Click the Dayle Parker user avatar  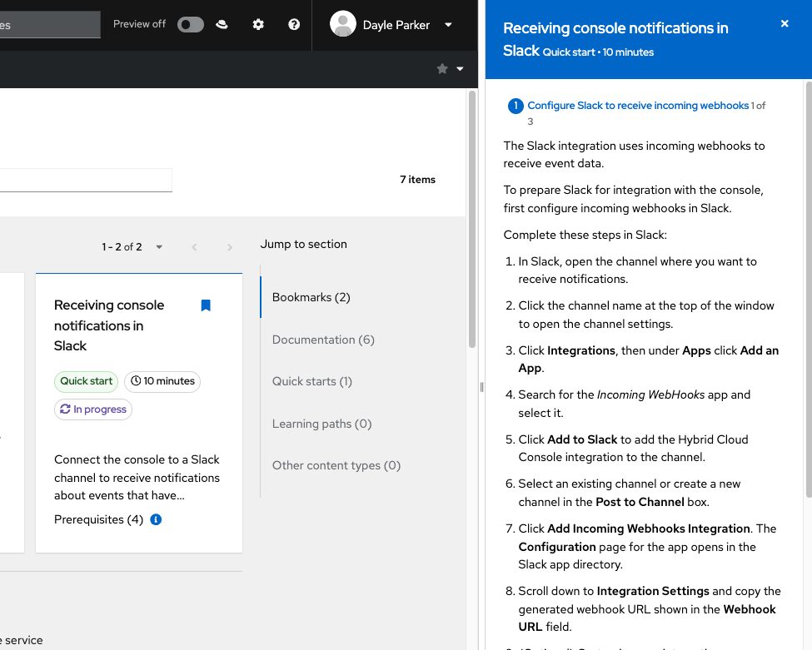click(343, 25)
